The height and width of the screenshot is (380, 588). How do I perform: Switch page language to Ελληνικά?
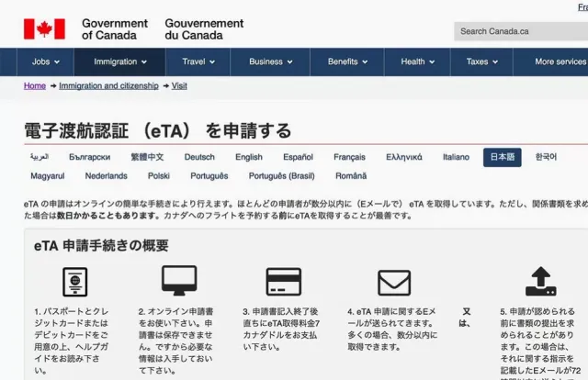click(x=404, y=157)
